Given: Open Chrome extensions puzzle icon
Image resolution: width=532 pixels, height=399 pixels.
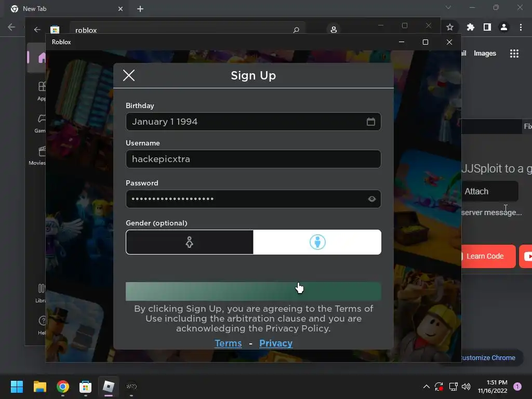Looking at the screenshot, I should tap(471, 27).
